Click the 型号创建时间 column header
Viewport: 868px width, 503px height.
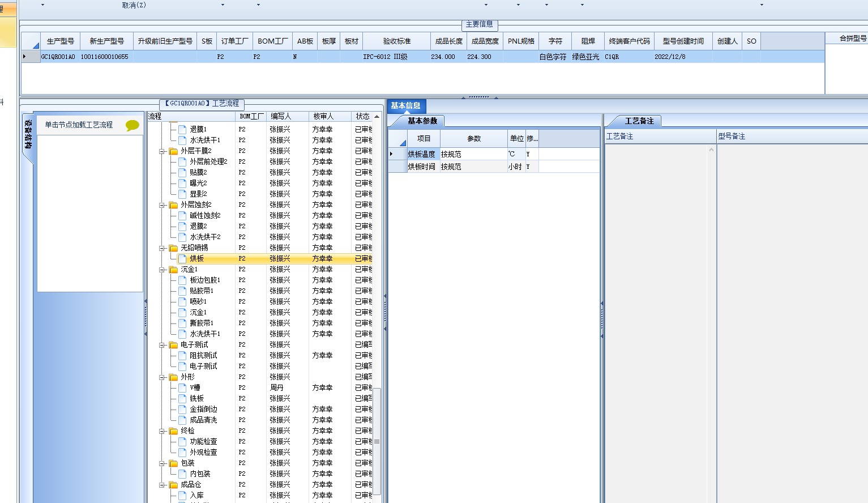[x=683, y=41]
